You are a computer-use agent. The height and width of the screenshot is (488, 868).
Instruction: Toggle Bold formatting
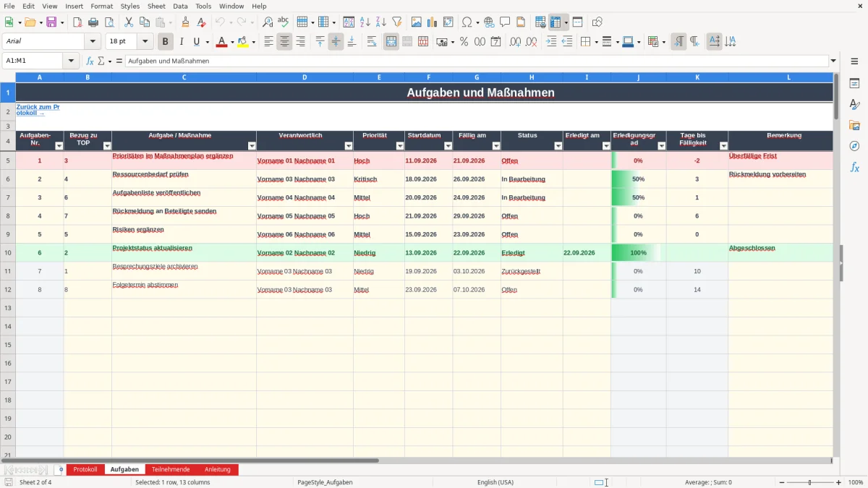pos(166,42)
